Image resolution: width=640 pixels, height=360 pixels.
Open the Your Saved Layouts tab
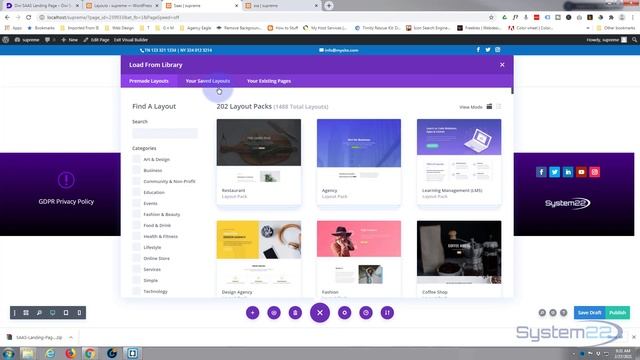[208, 81]
